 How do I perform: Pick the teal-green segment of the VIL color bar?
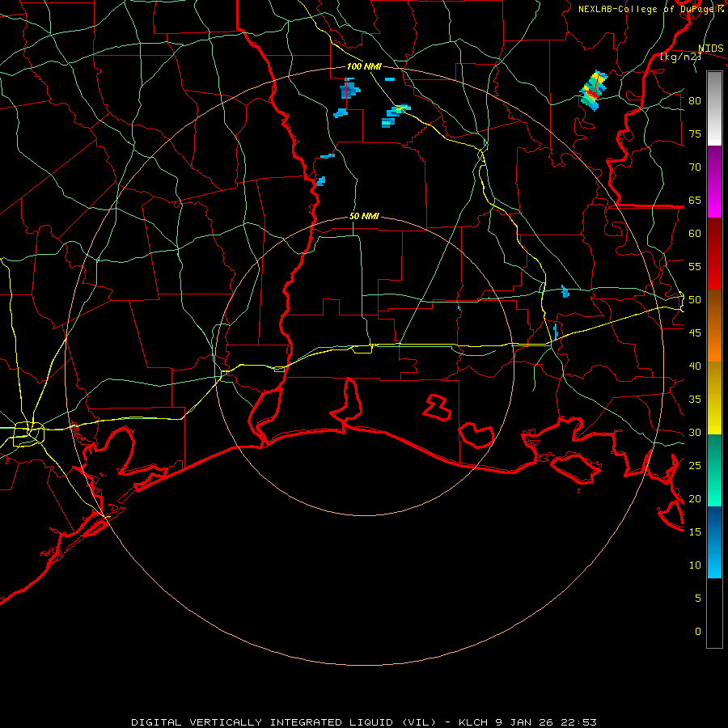click(x=714, y=470)
